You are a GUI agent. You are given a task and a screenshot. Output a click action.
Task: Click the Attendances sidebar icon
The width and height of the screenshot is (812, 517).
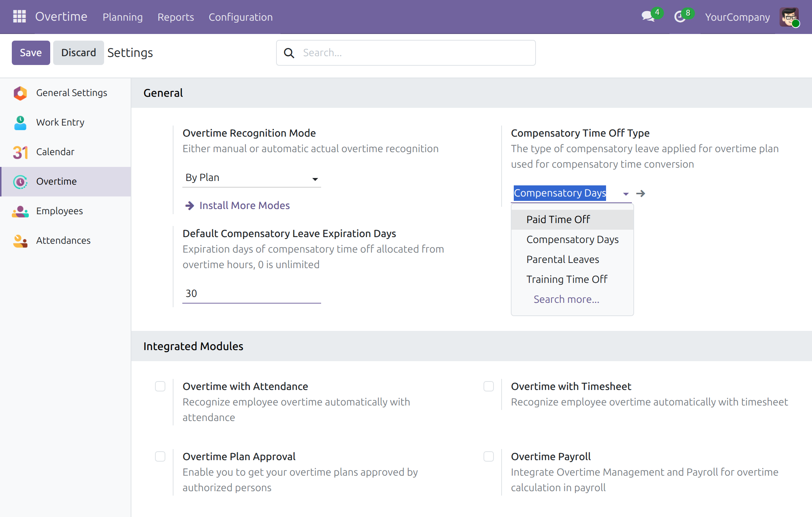(x=20, y=241)
